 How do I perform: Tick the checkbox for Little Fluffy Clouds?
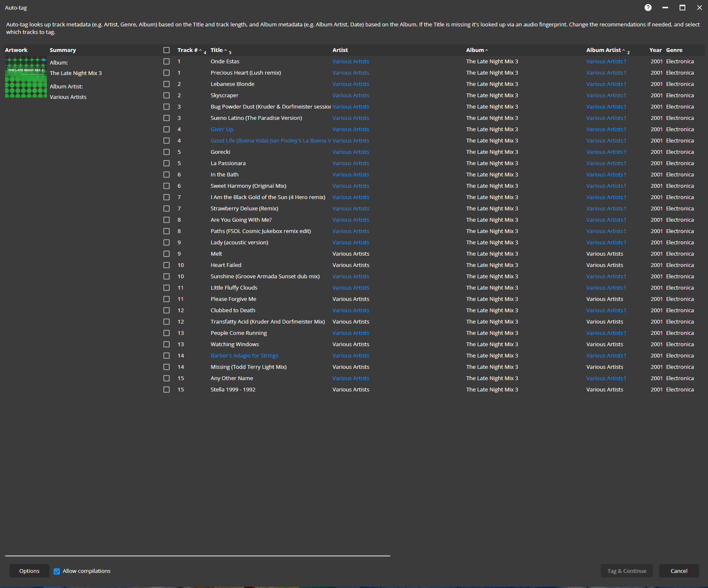(x=166, y=288)
